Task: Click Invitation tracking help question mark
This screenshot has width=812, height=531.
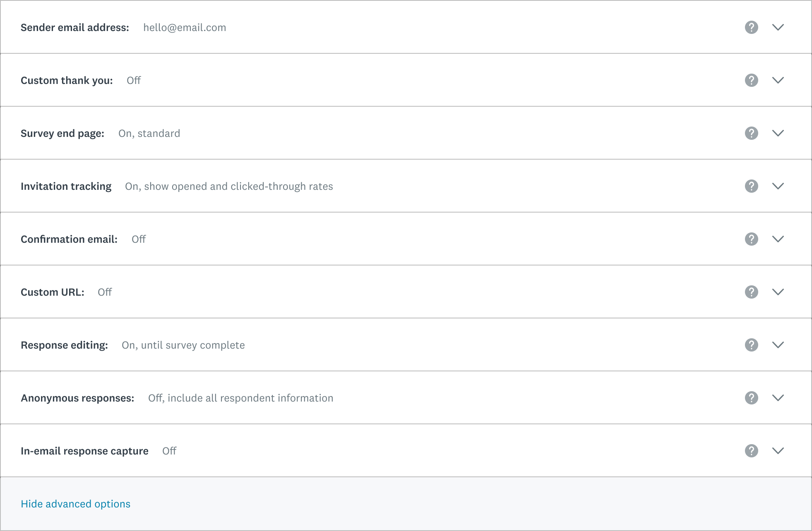Action: [x=751, y=186]
